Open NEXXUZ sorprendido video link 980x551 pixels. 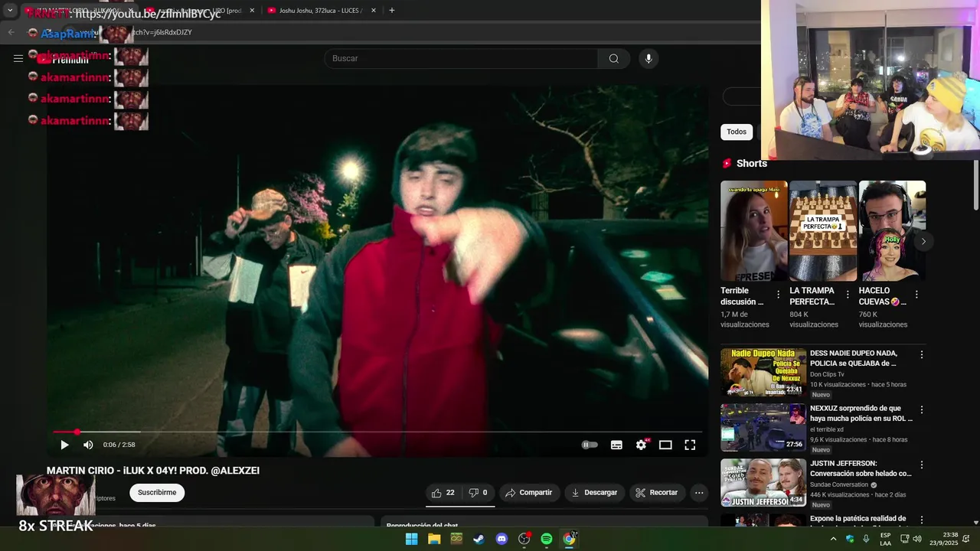click(861, 413)
